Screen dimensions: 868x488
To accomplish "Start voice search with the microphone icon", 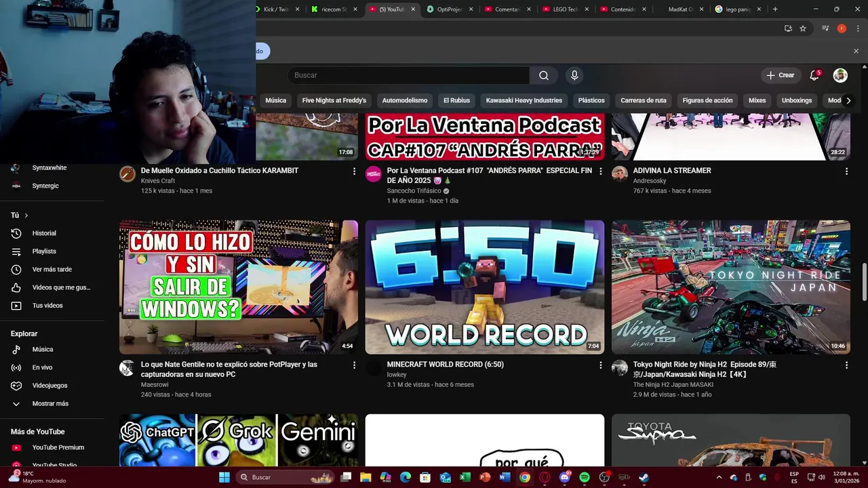I will click(x=574, y=75).
